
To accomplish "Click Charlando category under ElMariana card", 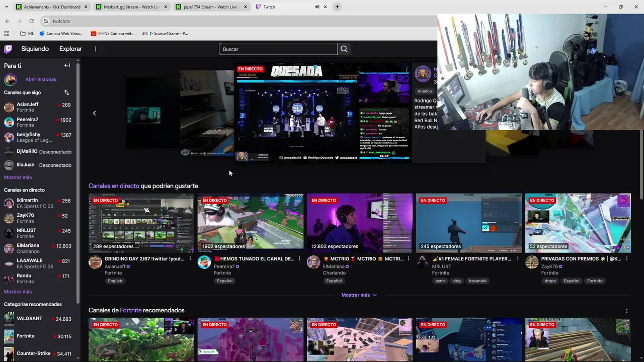I will pos(334,273).
